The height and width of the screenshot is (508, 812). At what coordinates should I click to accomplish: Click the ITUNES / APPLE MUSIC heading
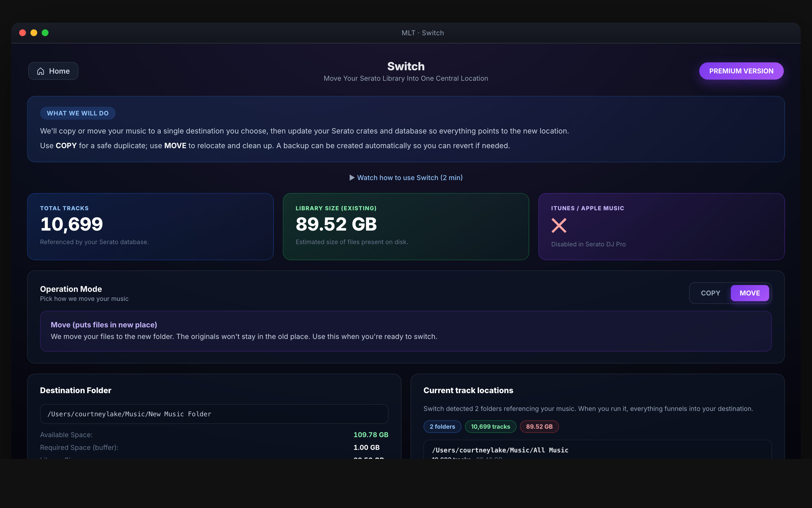pyautogui.click(x=588, y=208)
